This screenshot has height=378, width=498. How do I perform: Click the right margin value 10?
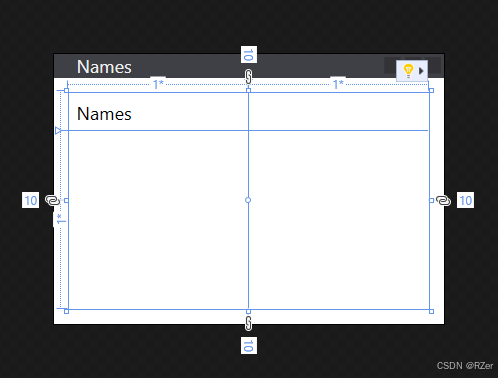coord(465,200)
